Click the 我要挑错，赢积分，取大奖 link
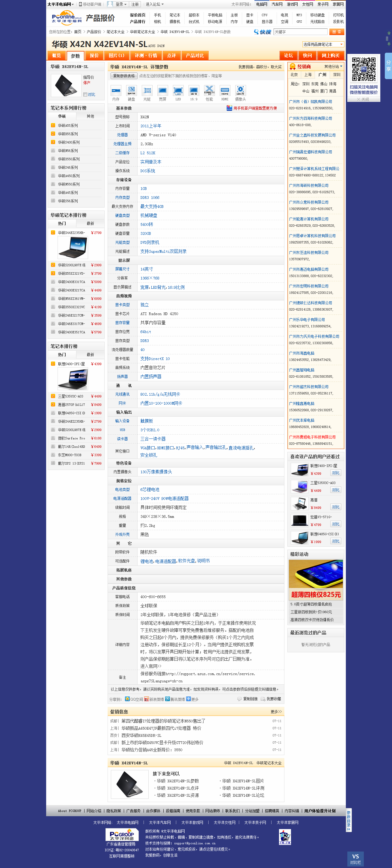Screen dimensions: 392x868 tap(260, 67)
